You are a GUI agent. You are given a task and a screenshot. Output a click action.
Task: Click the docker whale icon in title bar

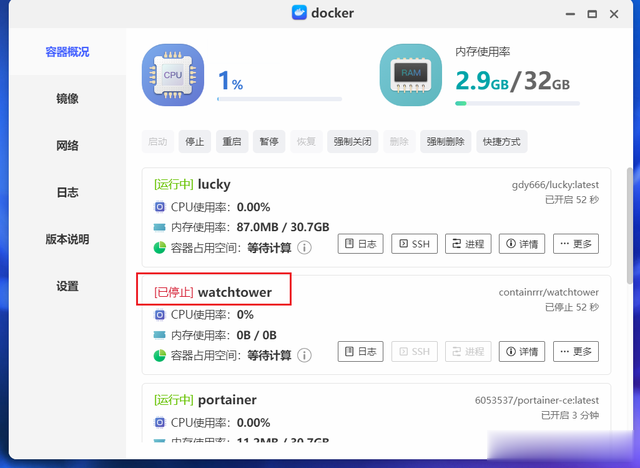299,13
